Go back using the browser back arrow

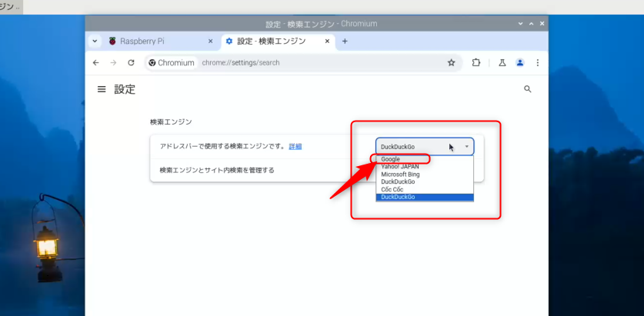[95, 63]
